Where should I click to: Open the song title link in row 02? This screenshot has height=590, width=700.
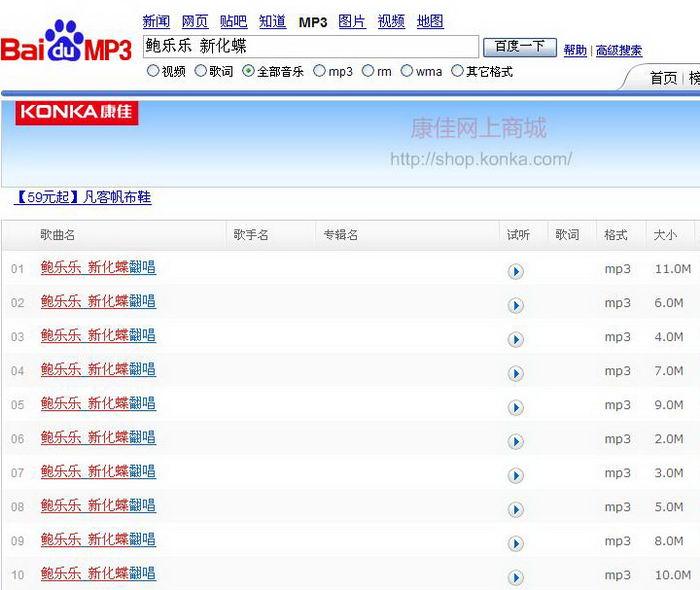coord(98,302)
